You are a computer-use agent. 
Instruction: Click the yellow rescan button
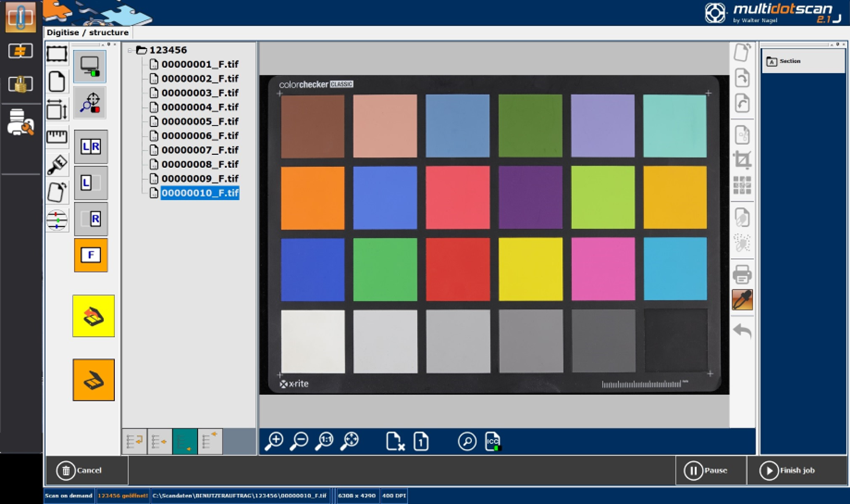[x=93, y=316]
